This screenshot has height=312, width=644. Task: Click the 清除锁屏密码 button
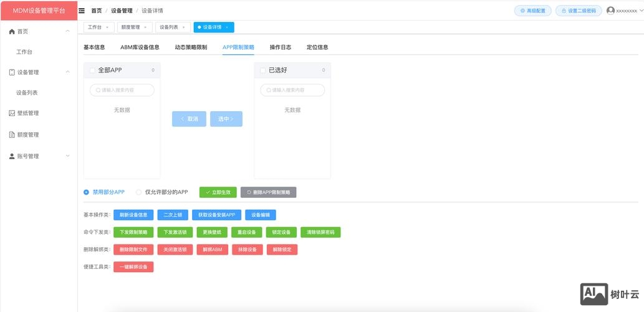pyautogui.click(x=321, y=232)
